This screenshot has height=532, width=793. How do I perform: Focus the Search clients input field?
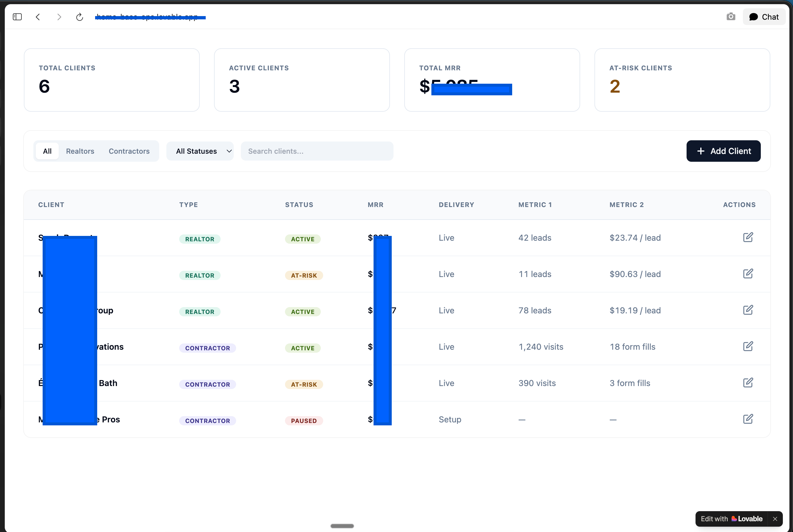pos(317,151)
